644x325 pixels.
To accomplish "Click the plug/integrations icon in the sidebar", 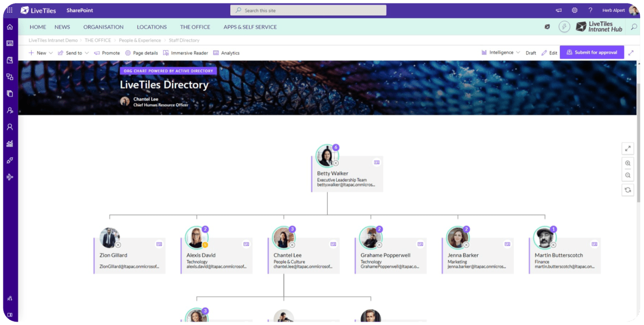I will [9, 160].
